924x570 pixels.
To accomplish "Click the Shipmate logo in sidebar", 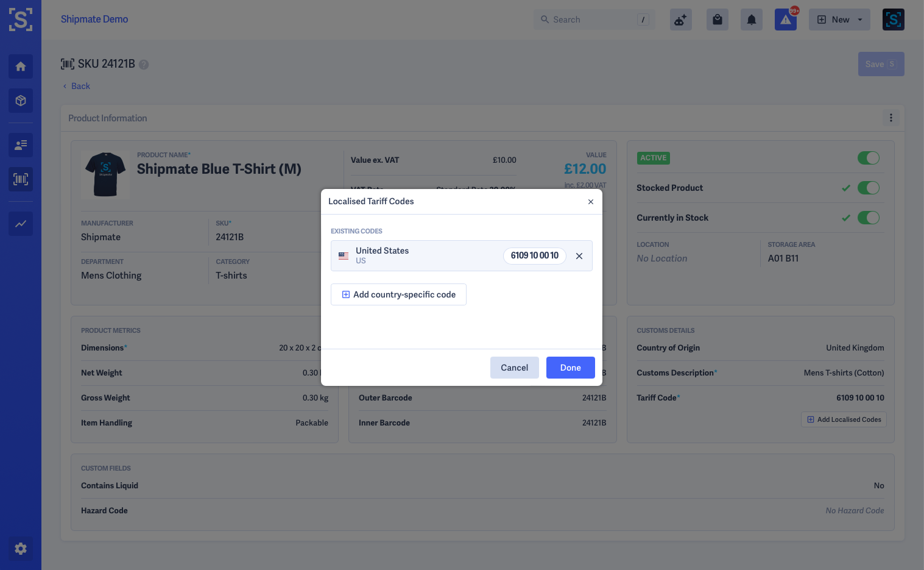I will pos(21,20).
